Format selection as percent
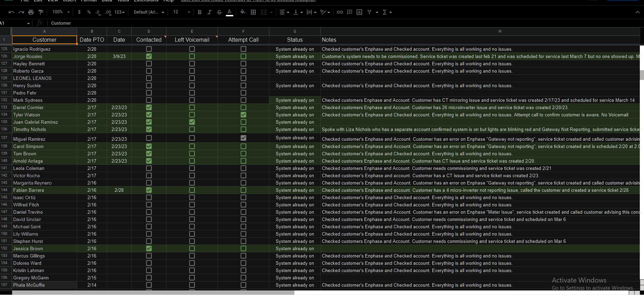Screen dimensions: 644x295 pyautogui.click(x=89, y=12)
